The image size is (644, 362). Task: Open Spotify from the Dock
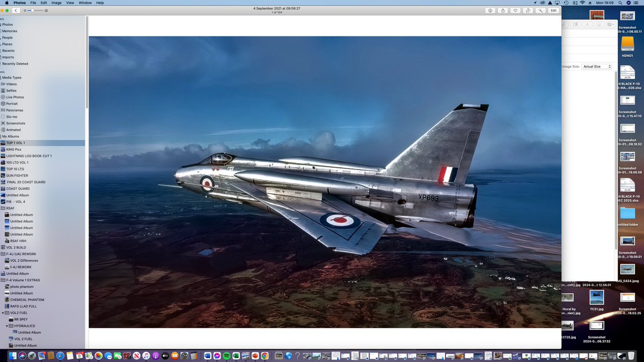(226, 356)
